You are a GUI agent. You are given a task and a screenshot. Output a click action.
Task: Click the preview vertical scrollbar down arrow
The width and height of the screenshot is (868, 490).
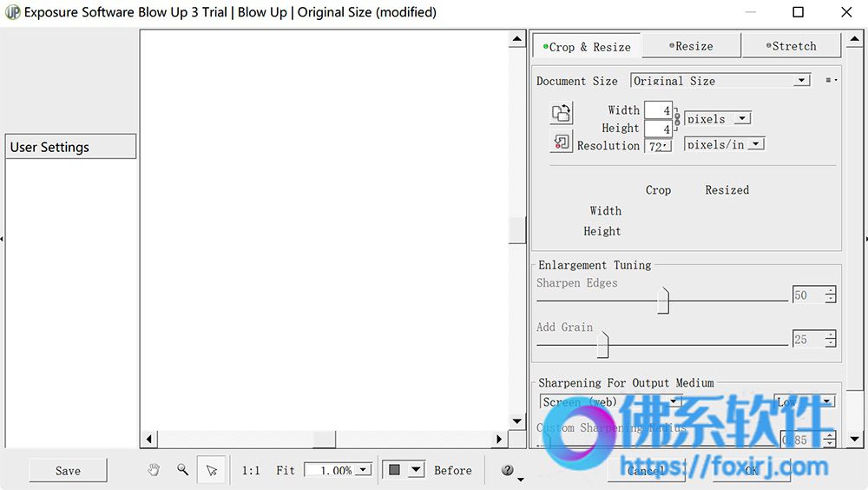pyautogui.click(x=517, y=421)
